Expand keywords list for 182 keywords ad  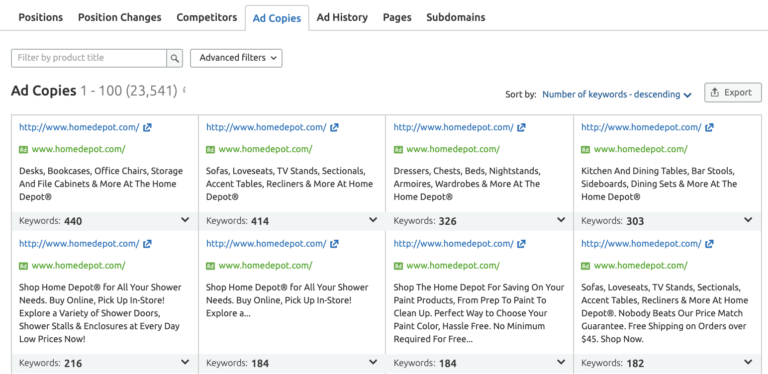pos(748,362)
